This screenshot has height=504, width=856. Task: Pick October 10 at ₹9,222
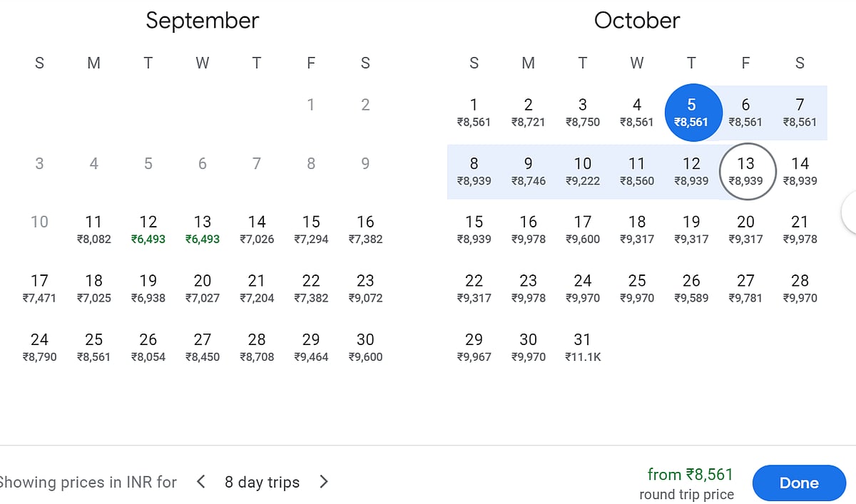pyautogui.click(x=583, y=172)
